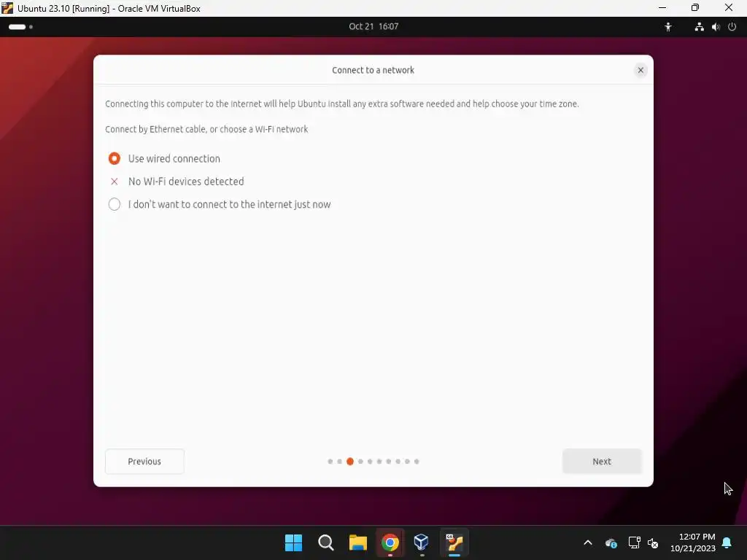Select the Use wired connection radio button
Screen dimensions: 747x560
tap(115, 158)
